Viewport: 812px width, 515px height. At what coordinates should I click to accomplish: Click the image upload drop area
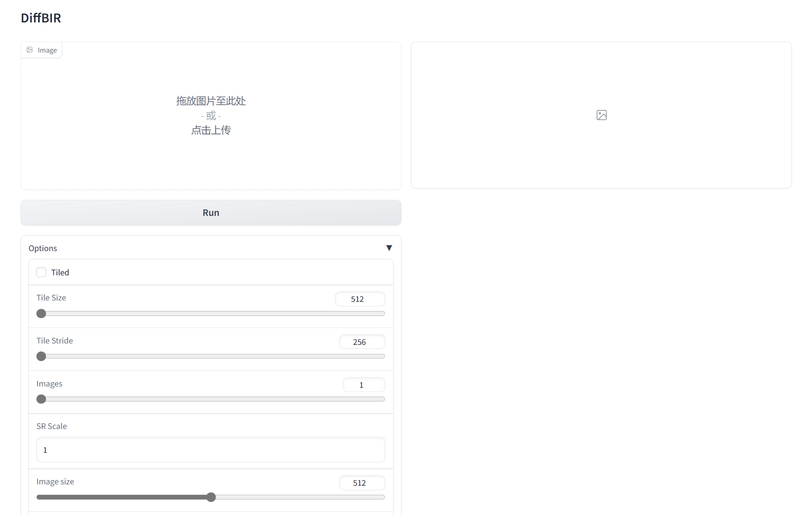211,116
